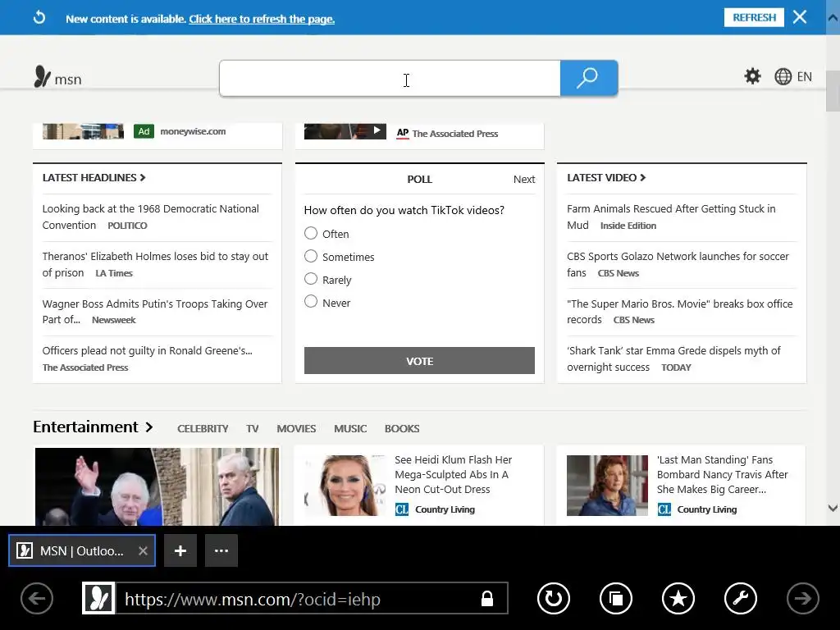Reload page with the browser refresh button
Screen dimensions: 840x630
[x=554, y=598]
